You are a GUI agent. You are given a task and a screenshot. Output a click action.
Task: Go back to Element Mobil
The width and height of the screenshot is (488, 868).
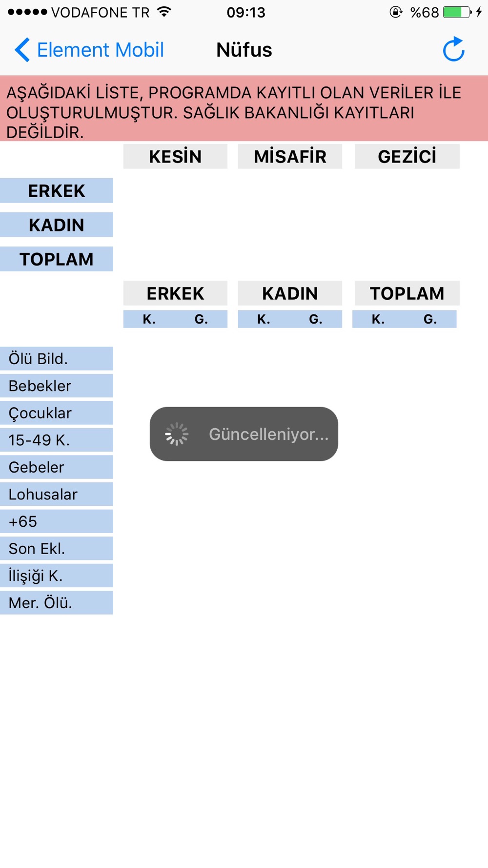coord(89,50)
